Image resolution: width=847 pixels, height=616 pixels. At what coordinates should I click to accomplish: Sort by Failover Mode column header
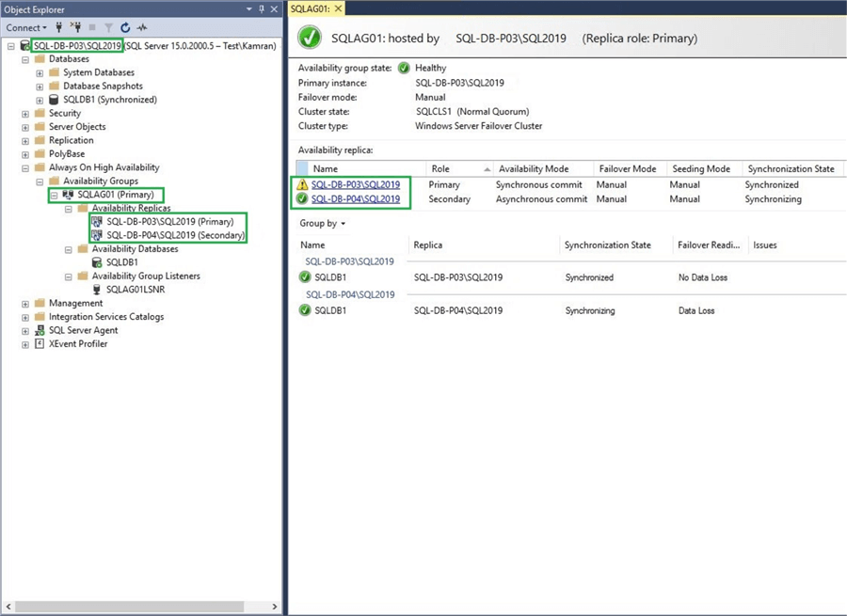pyautogui.click(x=631, y=169)
